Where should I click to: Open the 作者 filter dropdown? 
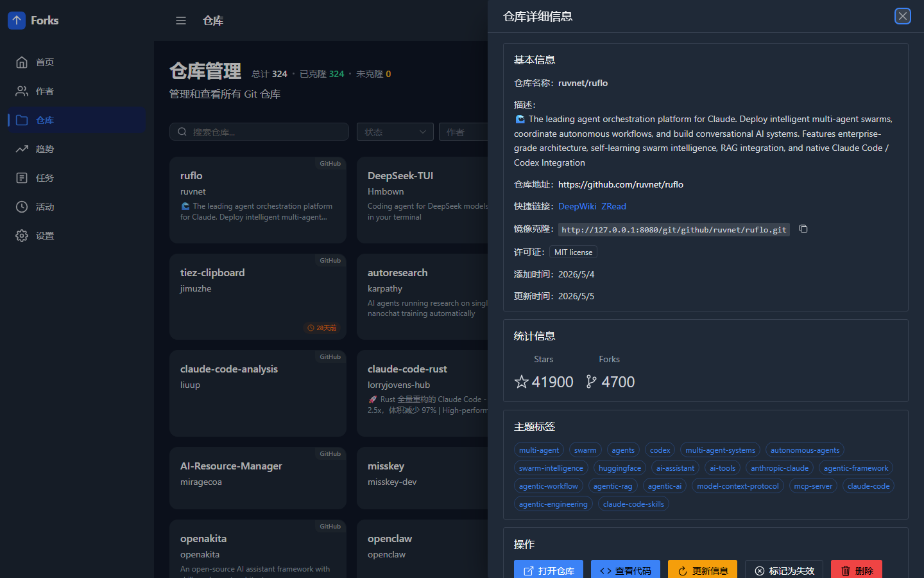(x=463, y=132)
